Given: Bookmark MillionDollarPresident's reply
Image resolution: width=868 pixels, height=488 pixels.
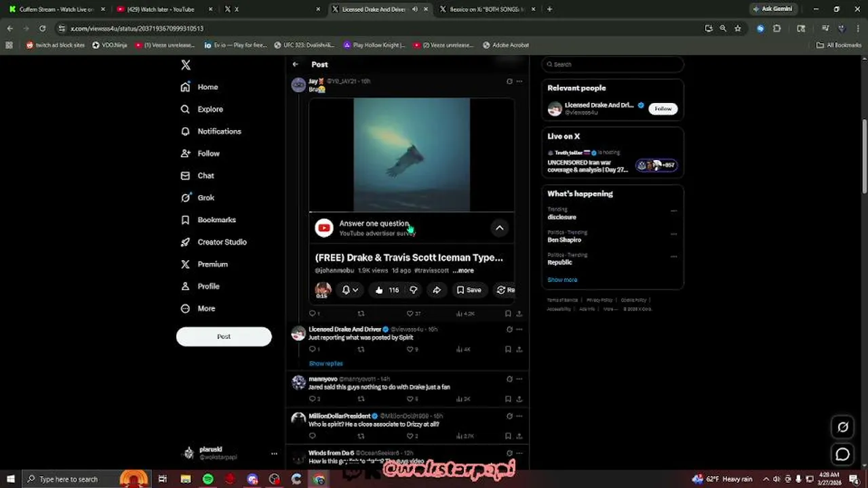Looking at the screenshot, I should (508, 436).
